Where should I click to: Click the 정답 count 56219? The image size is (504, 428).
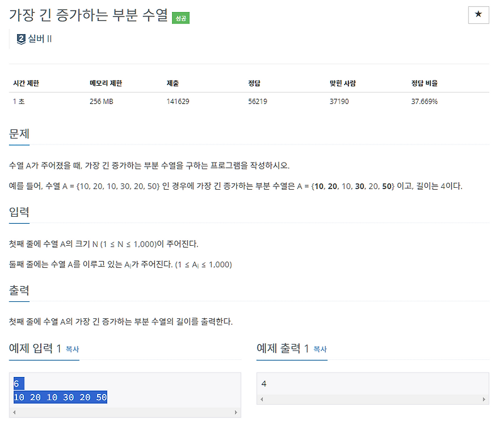pyautogui.click(x=258, y=100)
